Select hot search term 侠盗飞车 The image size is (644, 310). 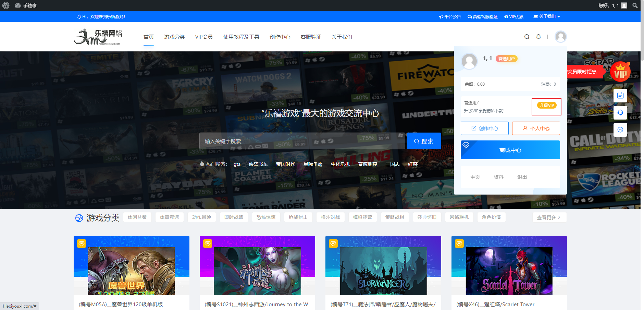click(258, 164)
